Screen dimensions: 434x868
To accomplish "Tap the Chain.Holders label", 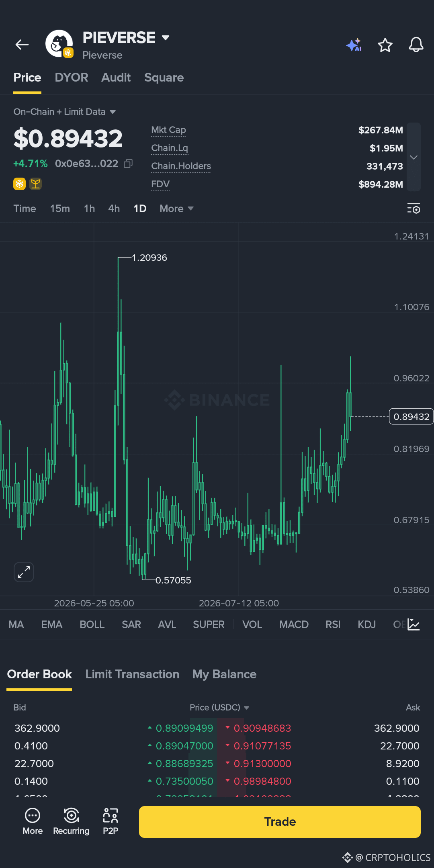I will point(181,166).
